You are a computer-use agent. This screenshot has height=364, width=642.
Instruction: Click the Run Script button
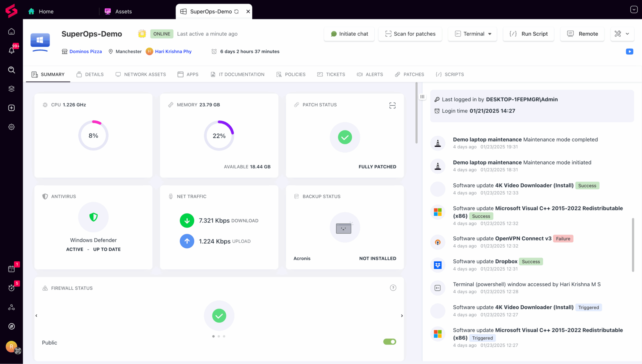pos(528,34)
